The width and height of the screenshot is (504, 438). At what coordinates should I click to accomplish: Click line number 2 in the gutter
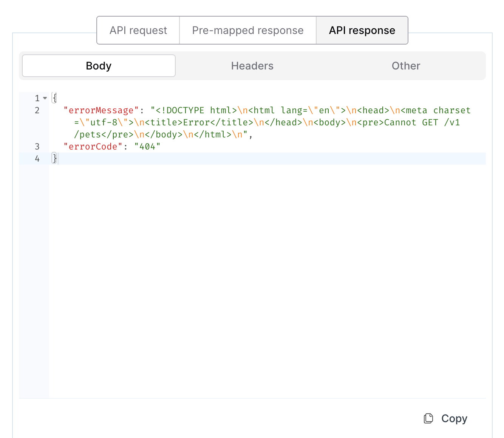coord(37,110)
